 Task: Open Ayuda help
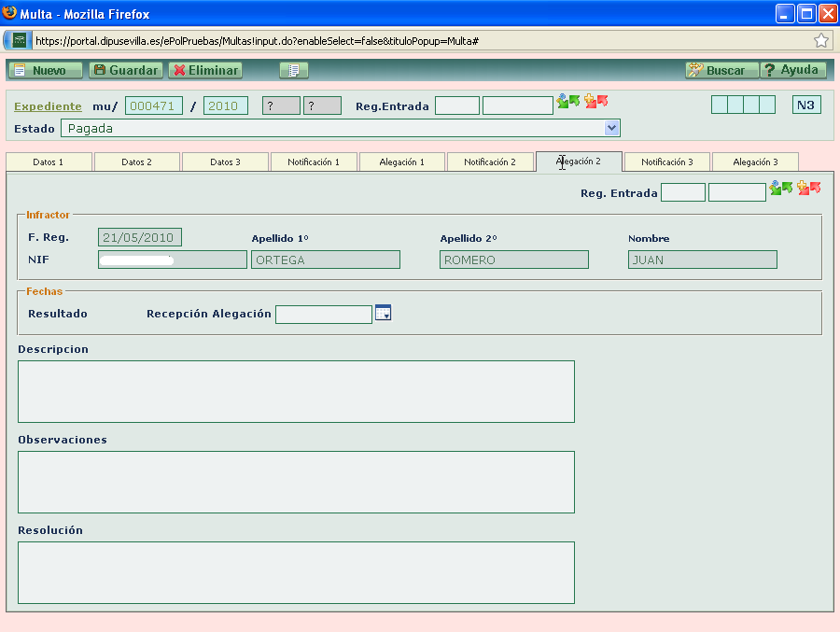(792, 70)
